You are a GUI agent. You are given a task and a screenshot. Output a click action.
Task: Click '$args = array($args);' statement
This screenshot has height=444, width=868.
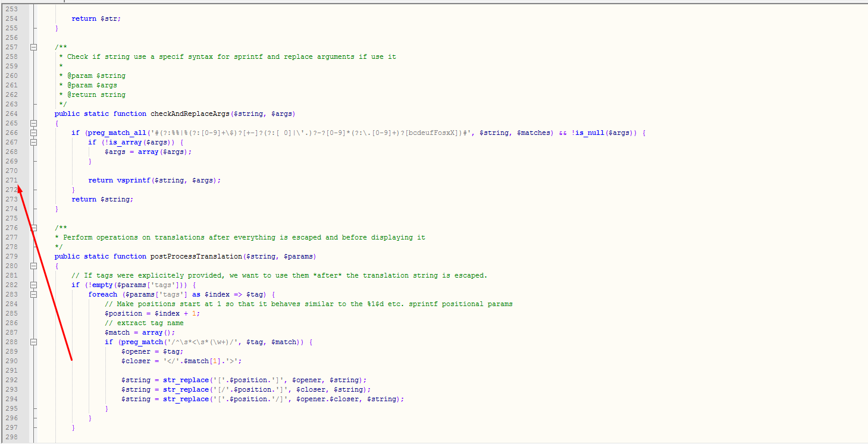coord(148,152)
